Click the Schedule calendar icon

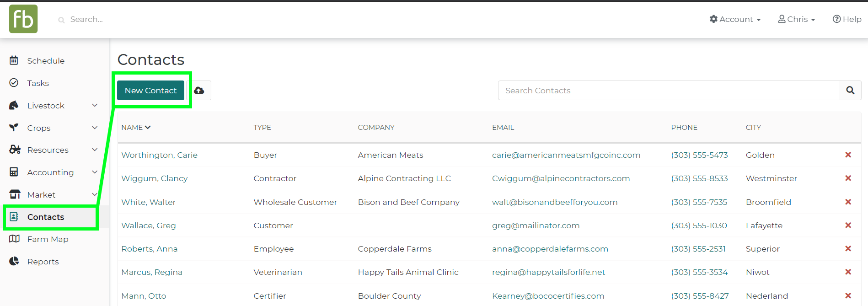pos(14,60)
